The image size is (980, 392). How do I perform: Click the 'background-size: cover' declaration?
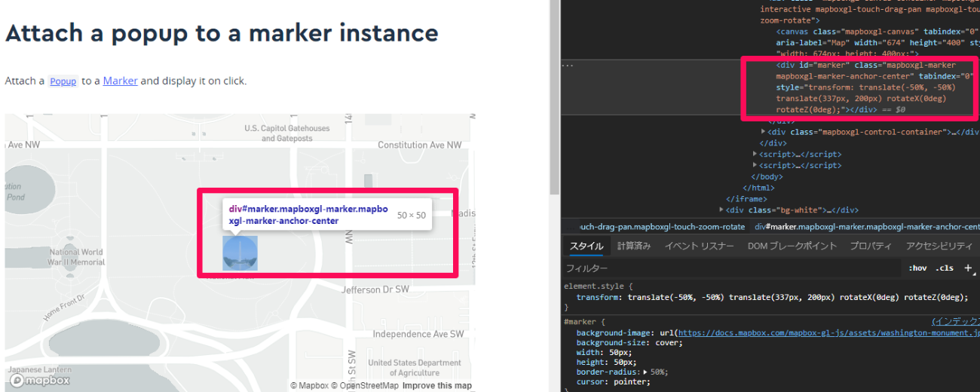coord(629,342)
